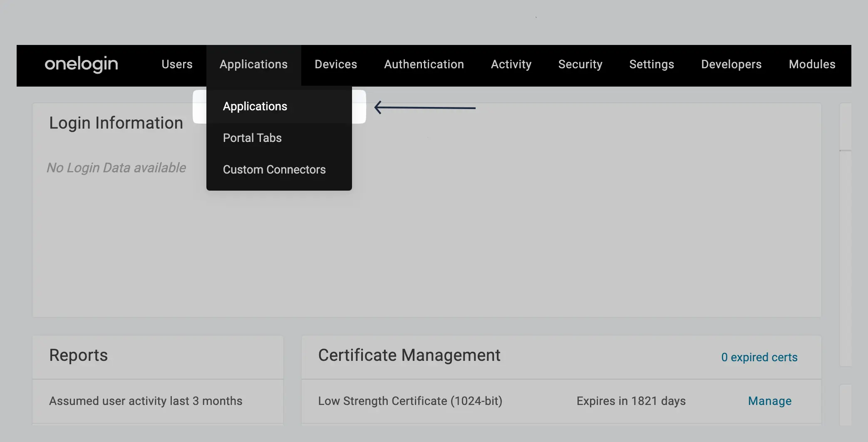Screen dimensions: 868x442
Task: Click Manage for the Low Strength Certificate
Action: 769,401
